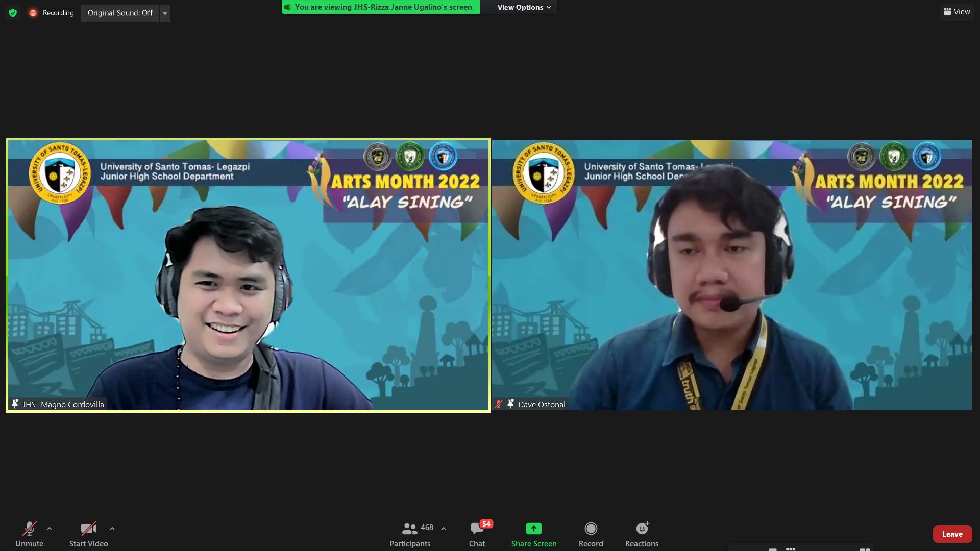
Task: Select JHS- Magno Cordovilla video tile
Action: point(248,275)
